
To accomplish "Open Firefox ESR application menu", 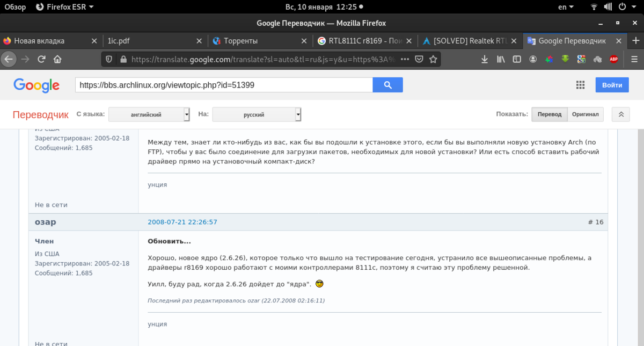I will click(64, 7).
